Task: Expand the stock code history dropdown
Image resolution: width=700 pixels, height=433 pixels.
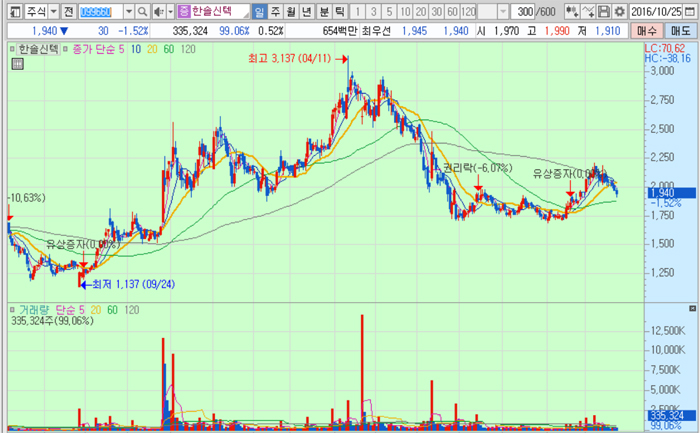Action: (128, 11)
